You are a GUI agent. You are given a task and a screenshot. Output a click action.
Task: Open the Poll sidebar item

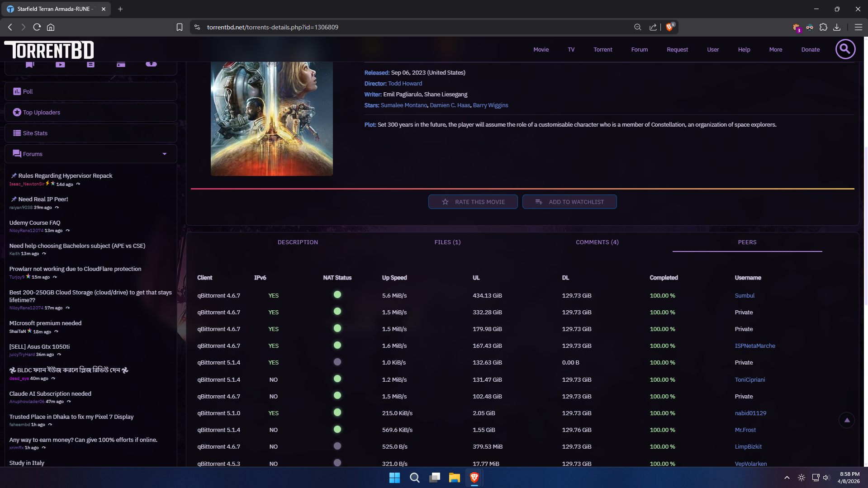pyautogui.click(x=90, y=91)
